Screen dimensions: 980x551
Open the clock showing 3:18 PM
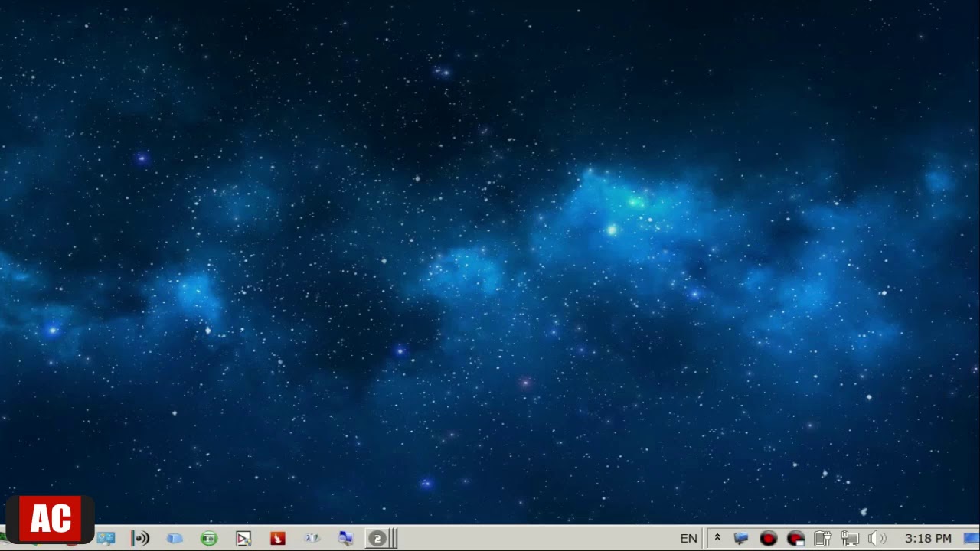point(928,539)
